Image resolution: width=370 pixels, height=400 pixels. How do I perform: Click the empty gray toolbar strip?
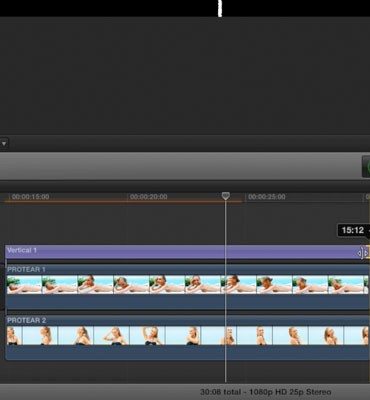pyautogui.click(x=180, y=166)
